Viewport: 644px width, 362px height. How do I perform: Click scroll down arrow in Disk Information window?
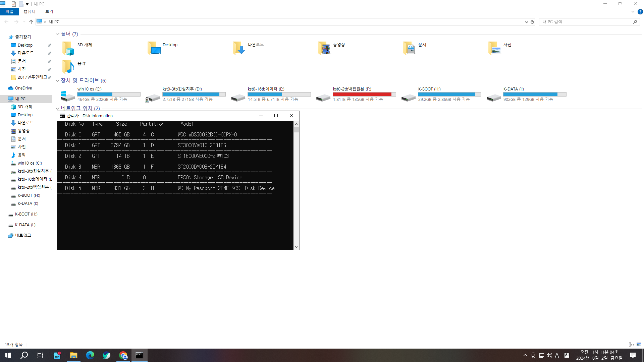pos(296,247)
